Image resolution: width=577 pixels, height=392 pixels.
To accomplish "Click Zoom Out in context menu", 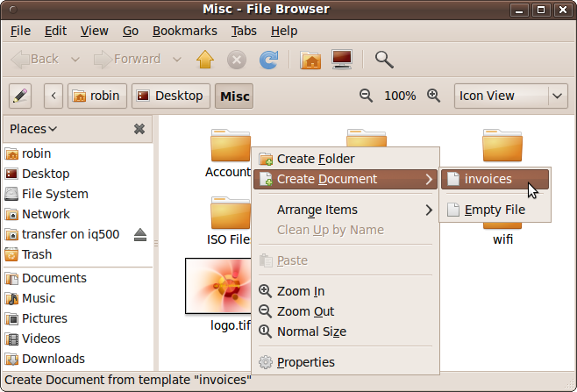I will 345,311.
